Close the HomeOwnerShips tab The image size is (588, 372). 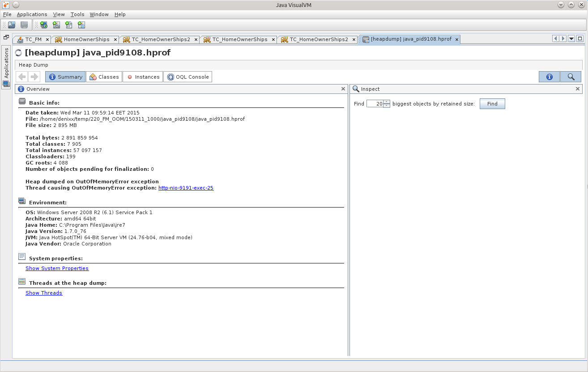[115, 39]
